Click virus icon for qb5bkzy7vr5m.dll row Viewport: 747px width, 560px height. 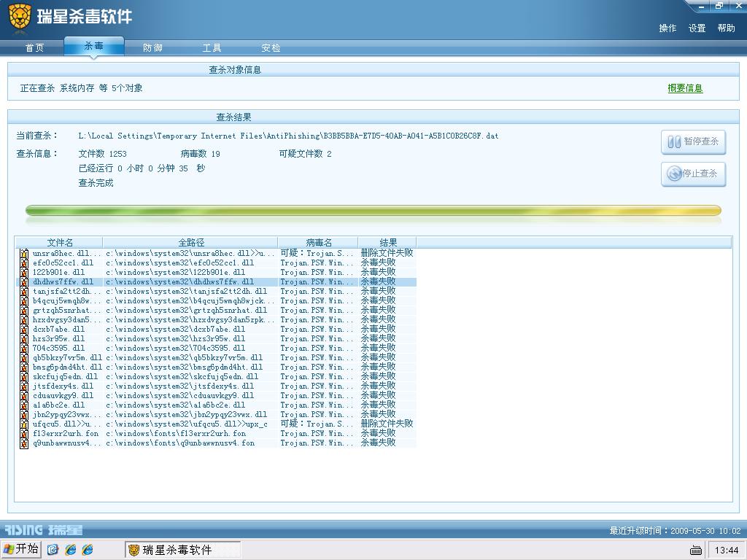24,357
